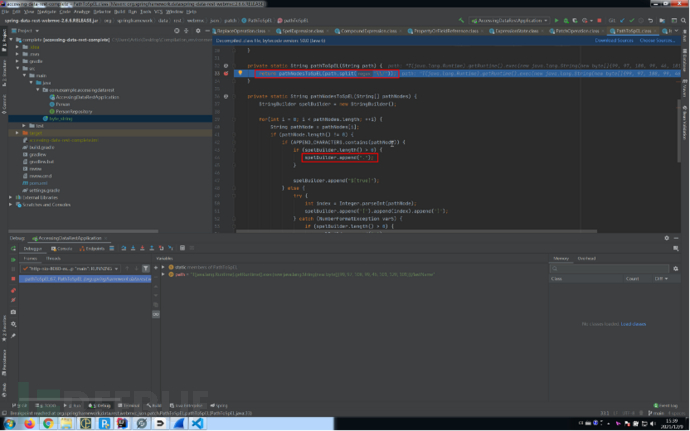Start debugging with the bug icon
This screenshot has height=431, width=690.
[x=566, y=20]
